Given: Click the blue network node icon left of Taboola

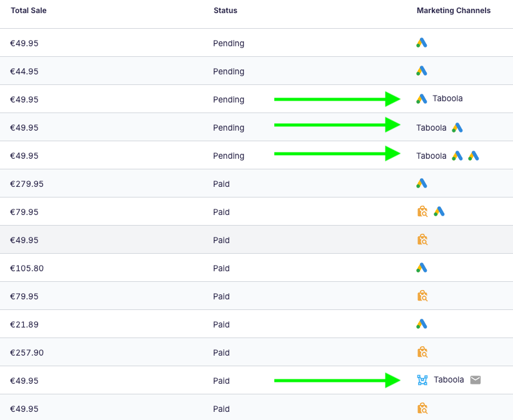Looking at the screenshot, I should point(422,380).
